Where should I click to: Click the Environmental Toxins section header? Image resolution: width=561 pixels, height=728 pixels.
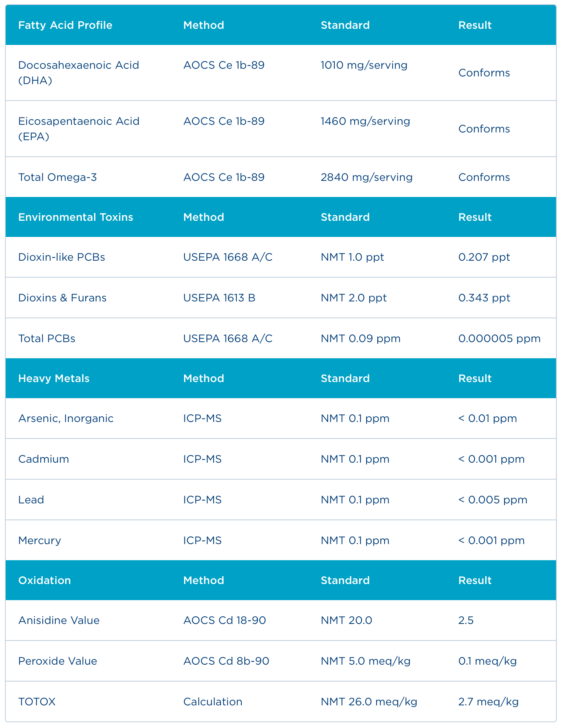[x=76, y=217]
